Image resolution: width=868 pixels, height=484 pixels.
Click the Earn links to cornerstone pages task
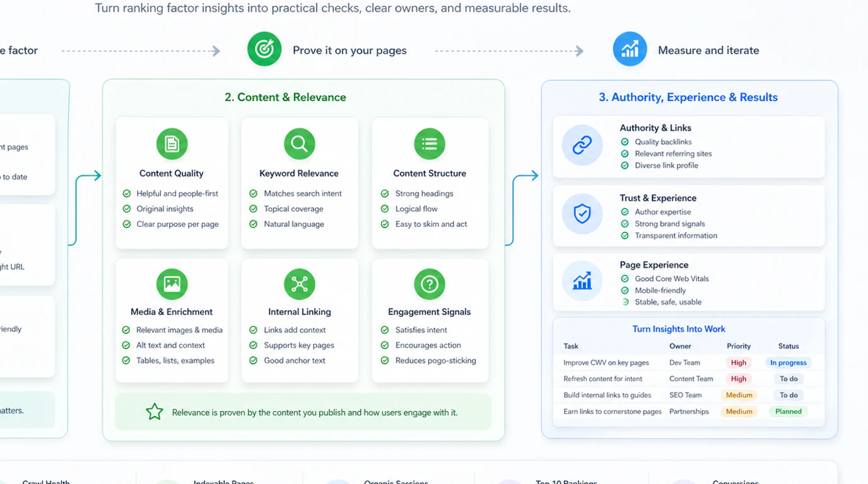pos(613,412)
